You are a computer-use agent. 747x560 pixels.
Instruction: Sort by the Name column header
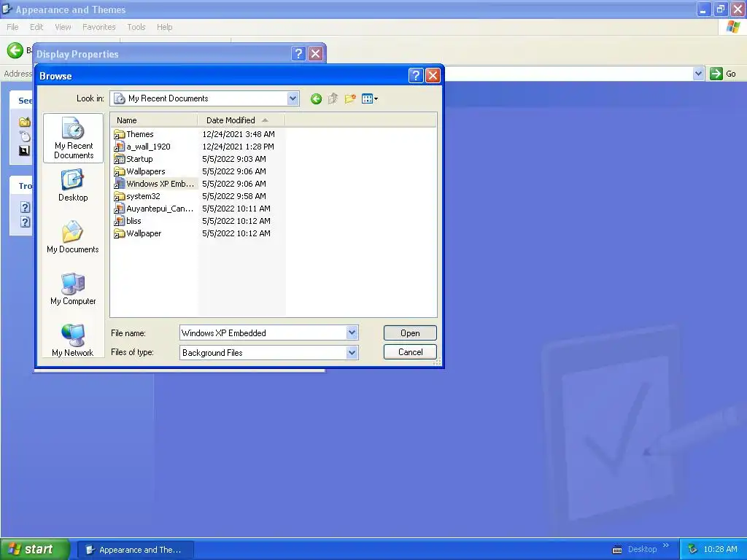click(154, 120)
